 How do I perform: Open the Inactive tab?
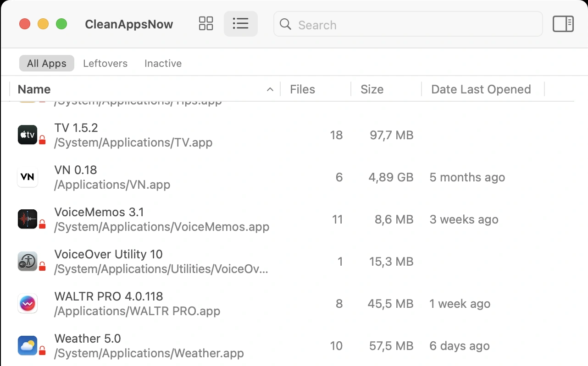(x=163, y=63)
